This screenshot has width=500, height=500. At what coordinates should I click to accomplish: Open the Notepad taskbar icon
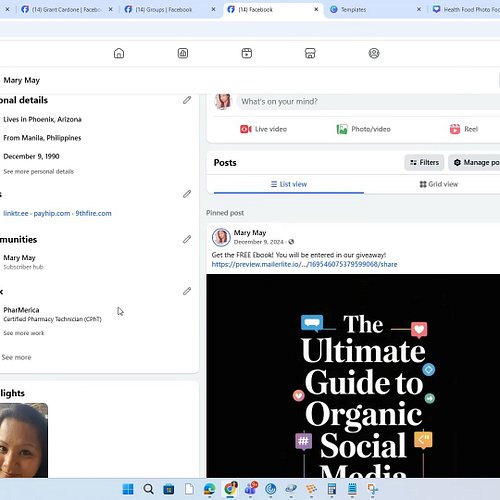(352, 489)
